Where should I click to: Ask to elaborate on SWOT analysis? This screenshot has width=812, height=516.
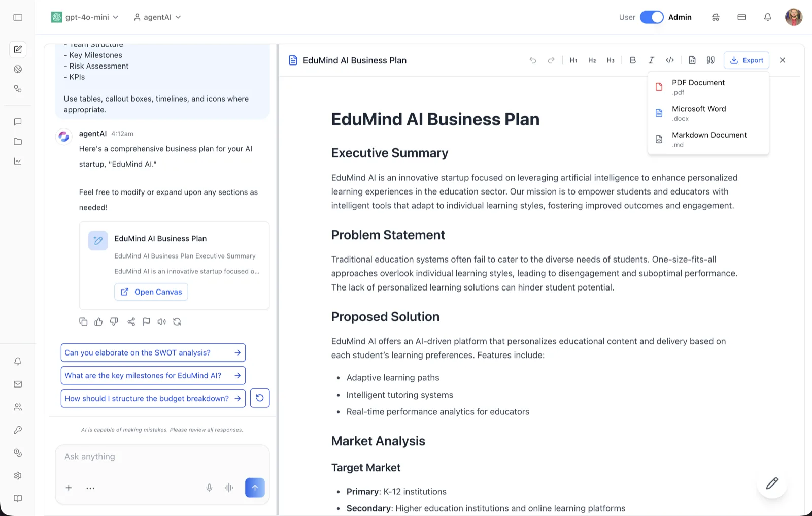pyautogui.click(x=153, y=353)
